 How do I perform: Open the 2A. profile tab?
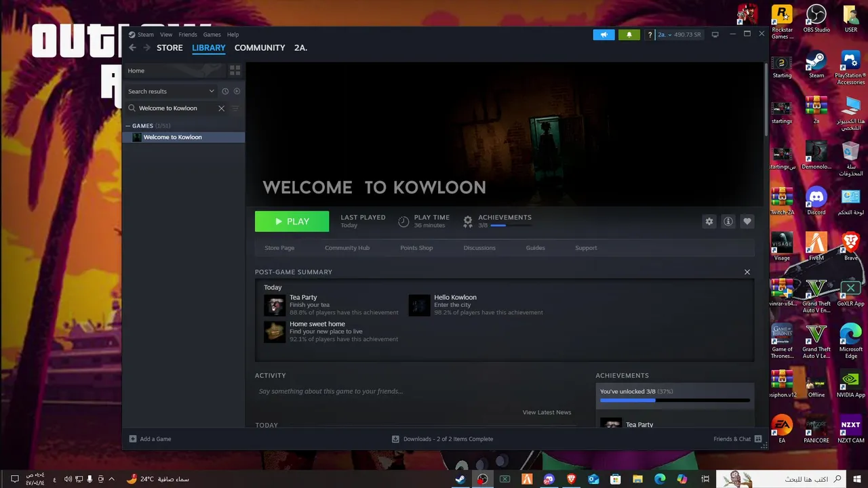click(300, 48)
